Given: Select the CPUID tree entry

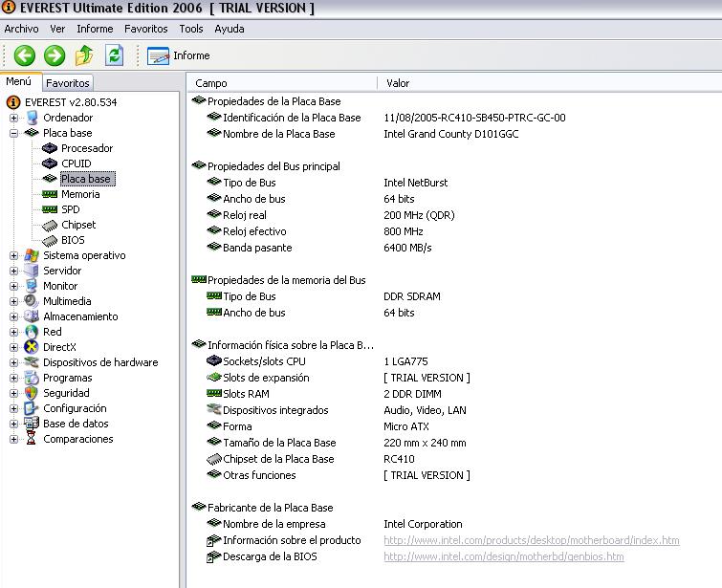Looking at the screenshot, I should (x=76, y=163).
